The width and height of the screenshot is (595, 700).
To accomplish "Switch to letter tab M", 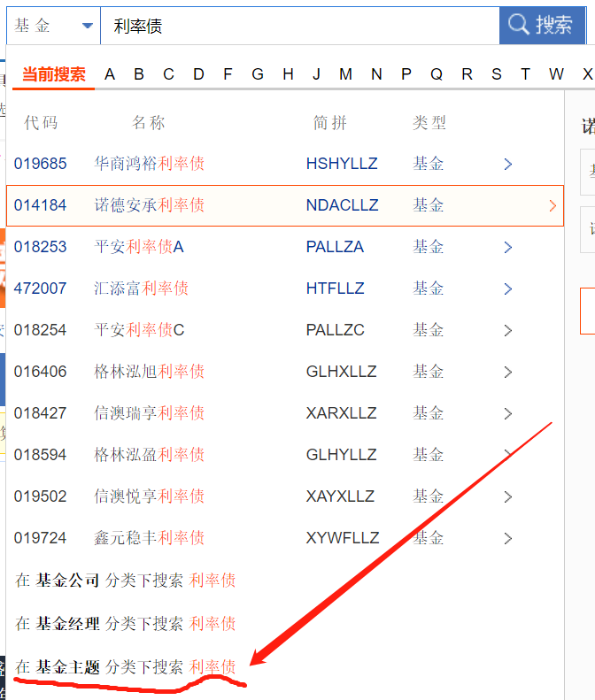I will (x=345, y=74).
